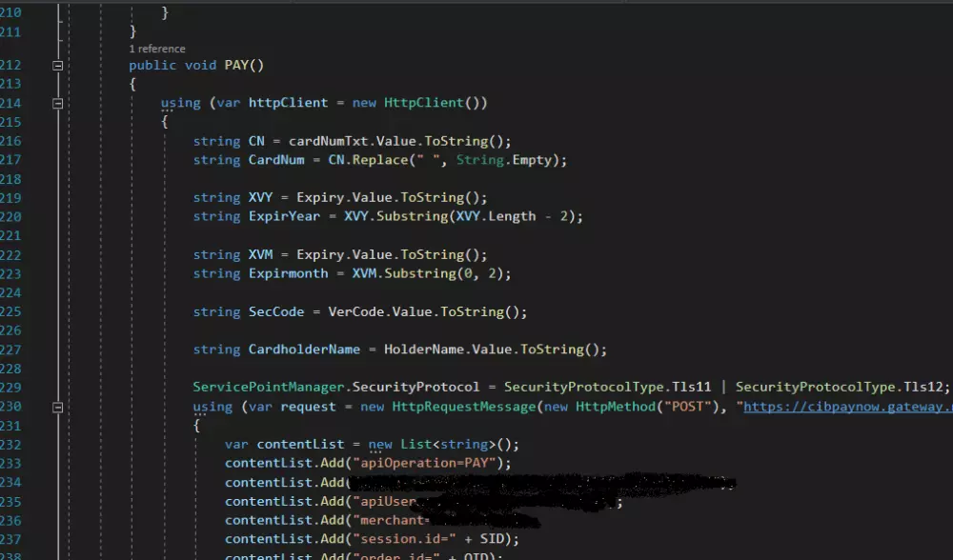
Task: Open the "1 reference" CodeLens link above PAY
Action: point(157,48)
